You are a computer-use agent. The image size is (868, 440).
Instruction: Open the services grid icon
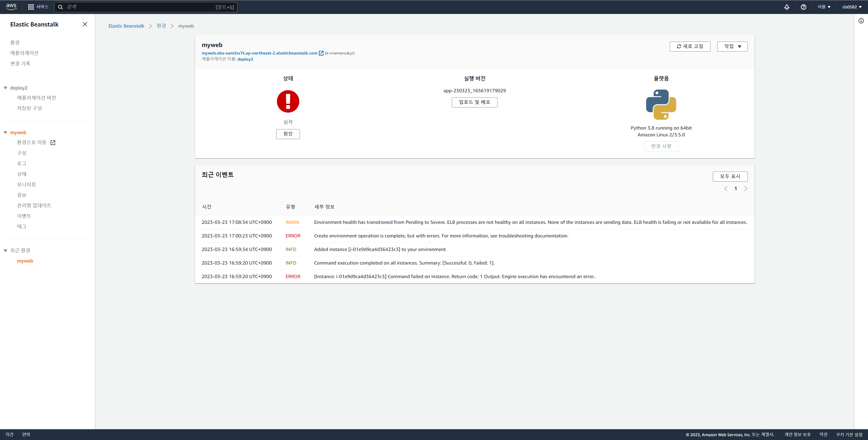tap(31, 7)
